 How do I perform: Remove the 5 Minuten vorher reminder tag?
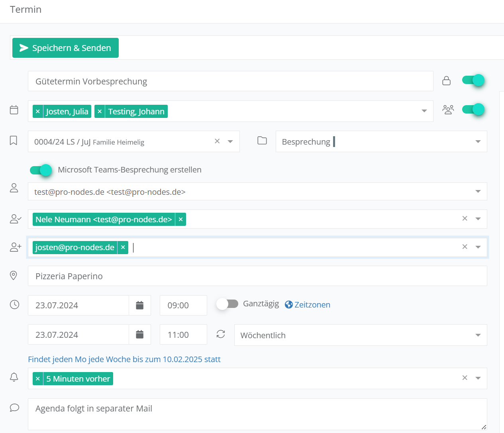(38, 379)
